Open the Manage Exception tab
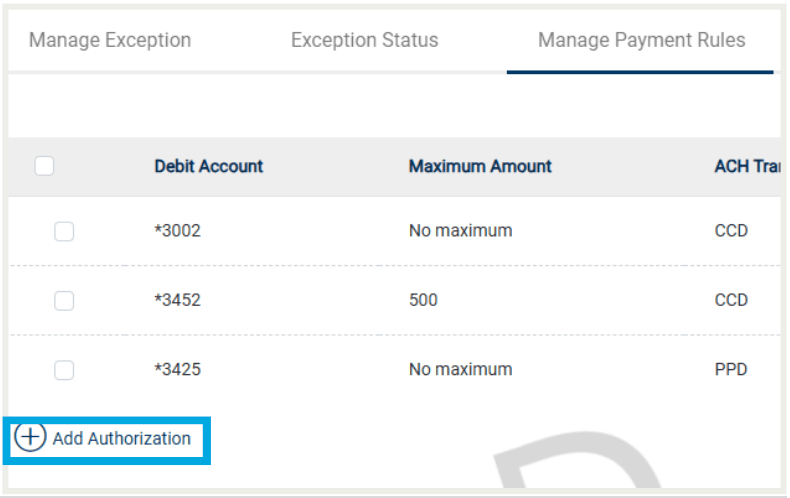Viewport: 790px width, 498px height. (x=110, y=40)
